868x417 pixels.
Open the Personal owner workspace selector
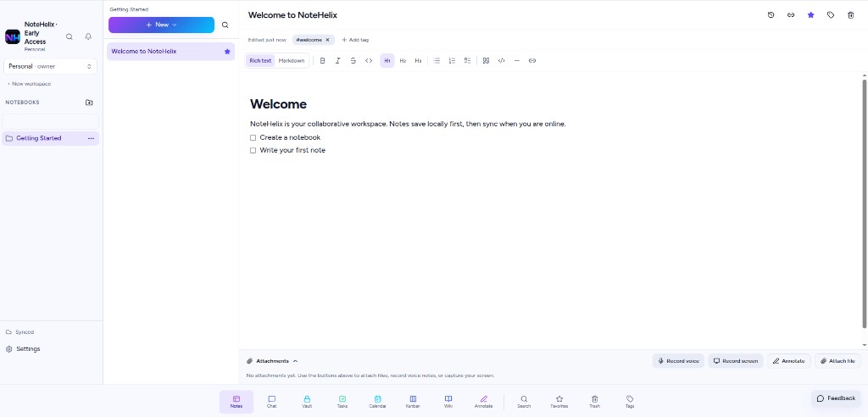(50, 66)
